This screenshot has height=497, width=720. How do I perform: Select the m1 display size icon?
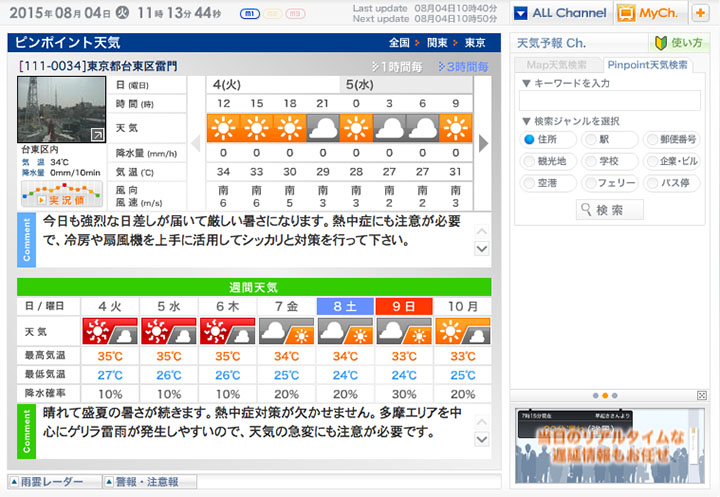pyautogui.click(x=249, y=13)
